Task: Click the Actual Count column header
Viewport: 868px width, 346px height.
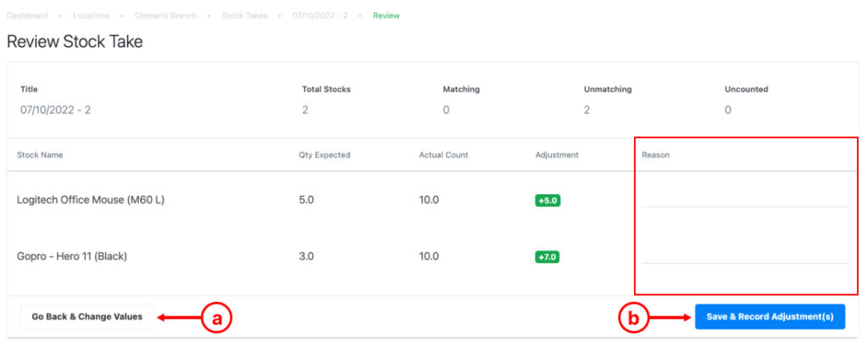Action: [443, 155]
